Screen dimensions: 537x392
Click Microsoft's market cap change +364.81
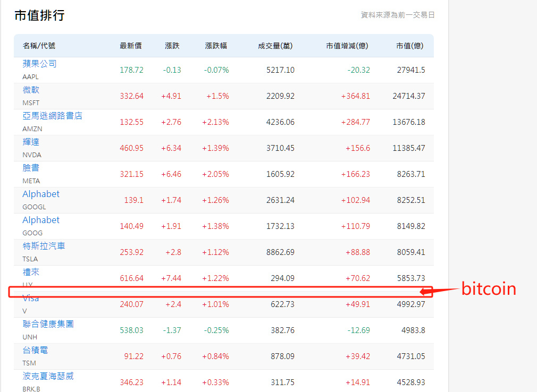[x=356, y=96]
